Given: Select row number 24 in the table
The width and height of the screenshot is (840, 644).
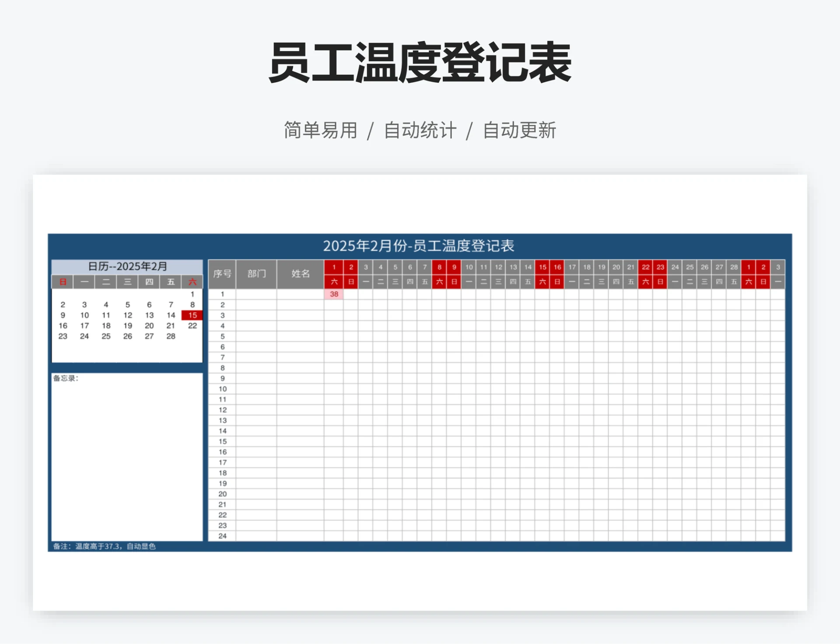Looking at the screenshot, I should (x=222, y=535).
